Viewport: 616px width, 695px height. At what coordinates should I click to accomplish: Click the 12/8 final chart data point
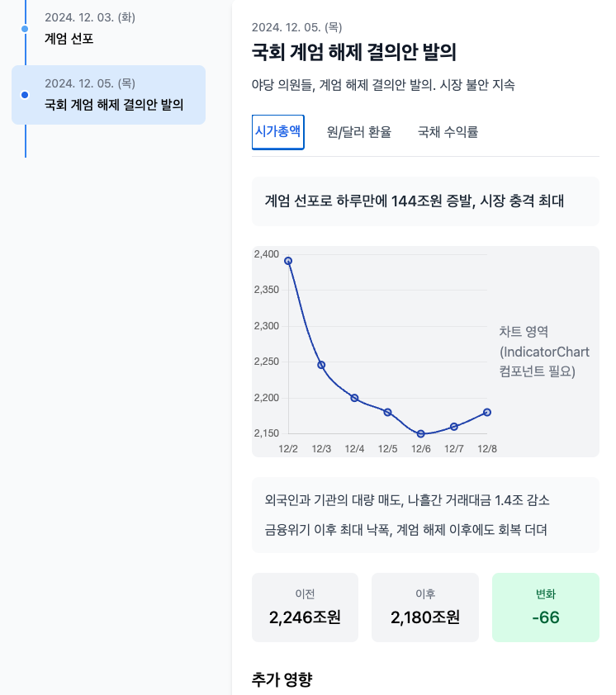point(487,412)
